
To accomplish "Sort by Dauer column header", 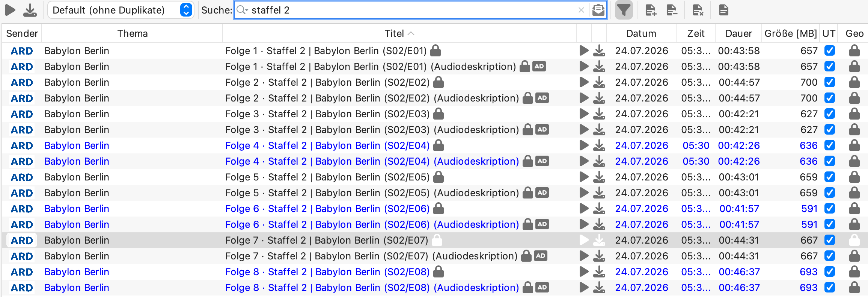I will [738, 33].
